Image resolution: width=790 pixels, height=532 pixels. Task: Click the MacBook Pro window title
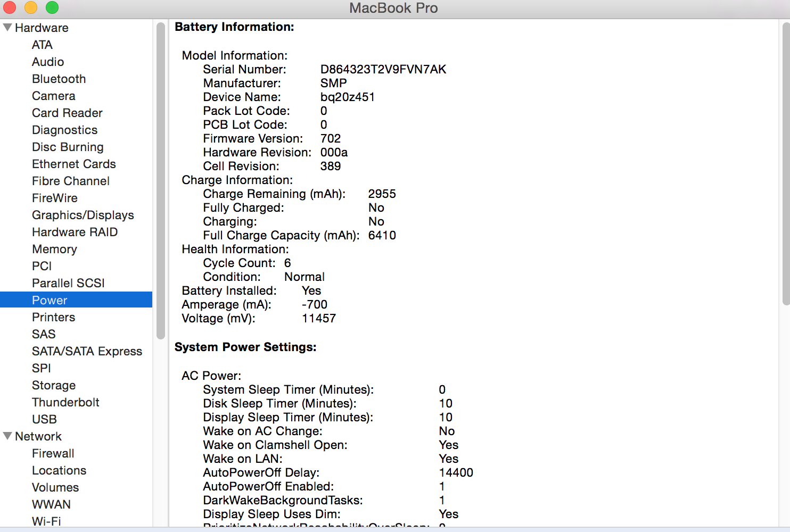click(x=393, y=8)
